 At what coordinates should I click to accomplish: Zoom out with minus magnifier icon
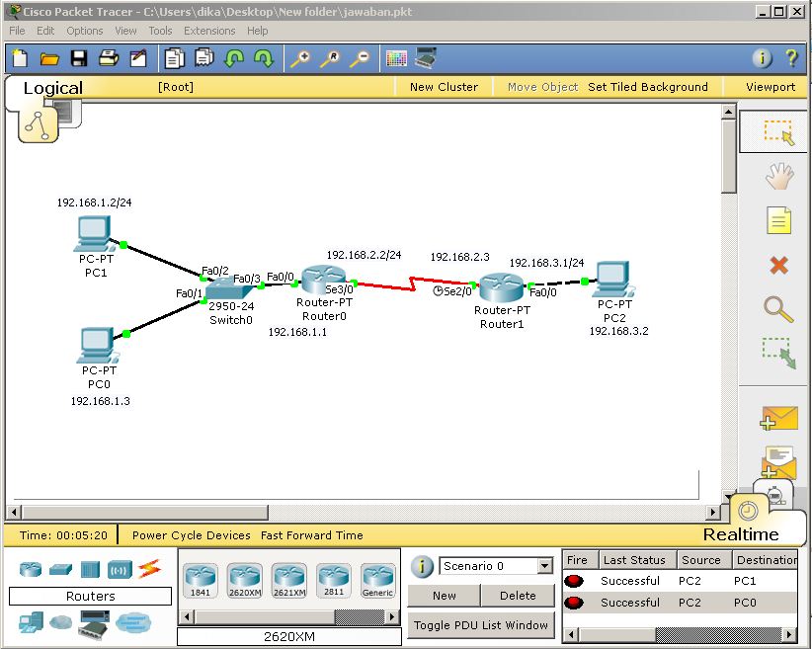click(x=360, y=58)
